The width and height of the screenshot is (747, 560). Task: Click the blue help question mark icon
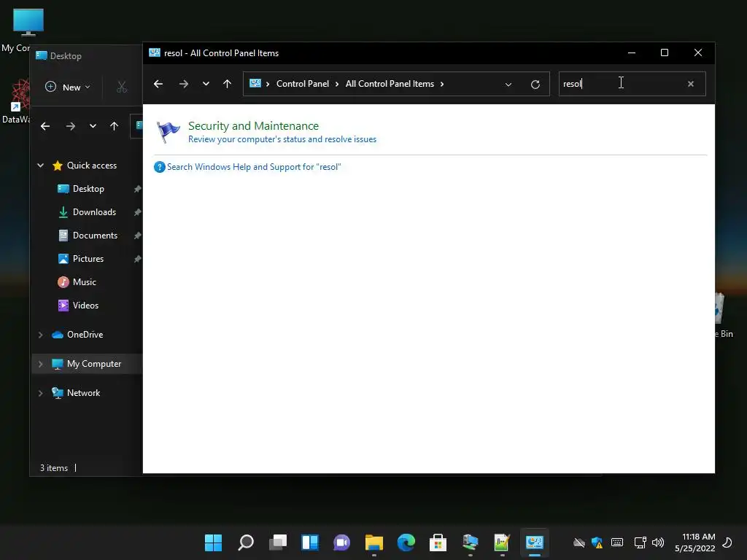[x=159, y=167]
